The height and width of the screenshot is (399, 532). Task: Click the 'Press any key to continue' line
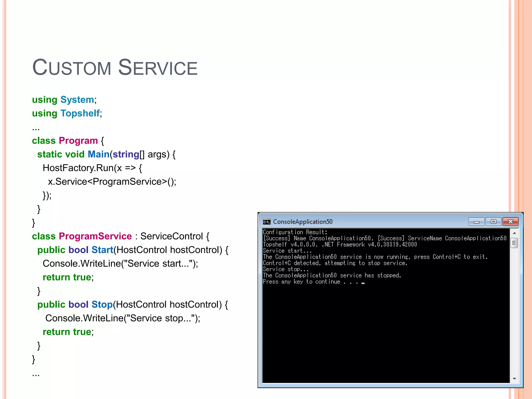pos(314,282)
